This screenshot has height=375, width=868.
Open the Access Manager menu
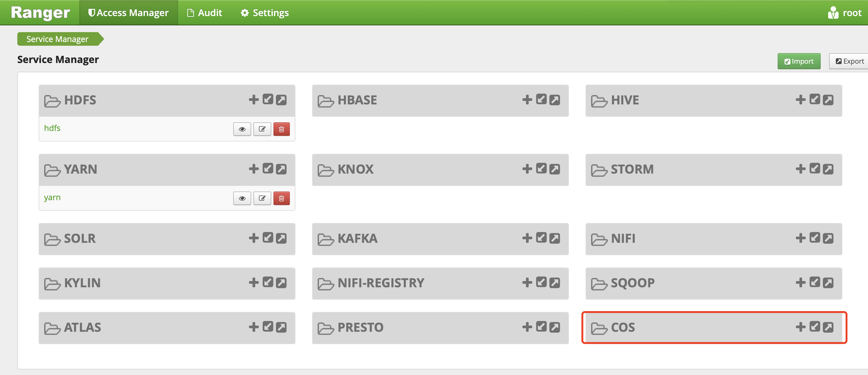pyautogui.click(x=128, y=13)
